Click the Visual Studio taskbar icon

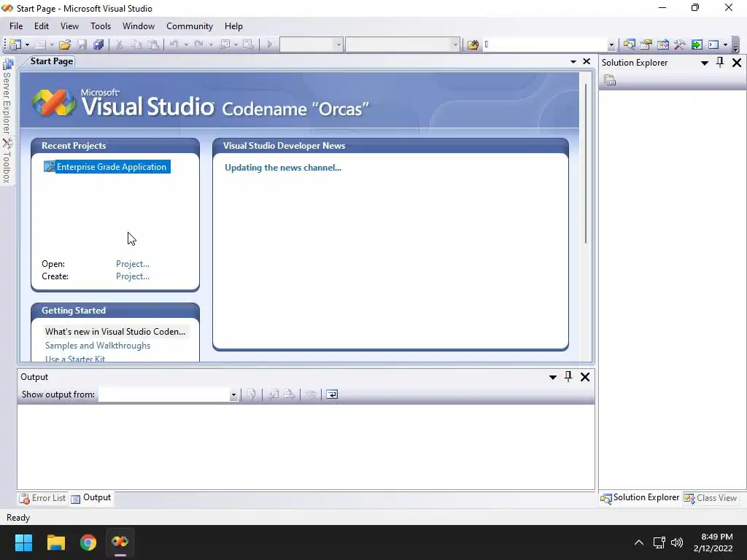120,542
